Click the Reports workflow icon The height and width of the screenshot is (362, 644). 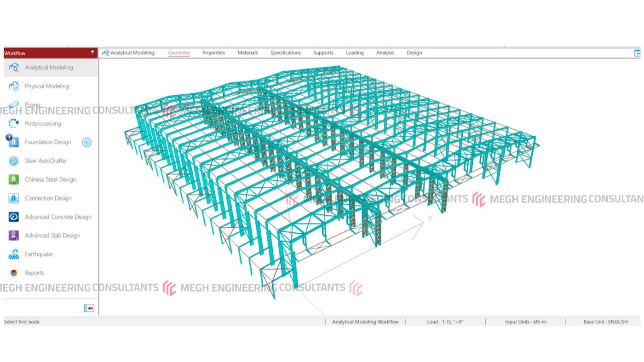coord(14,273)
